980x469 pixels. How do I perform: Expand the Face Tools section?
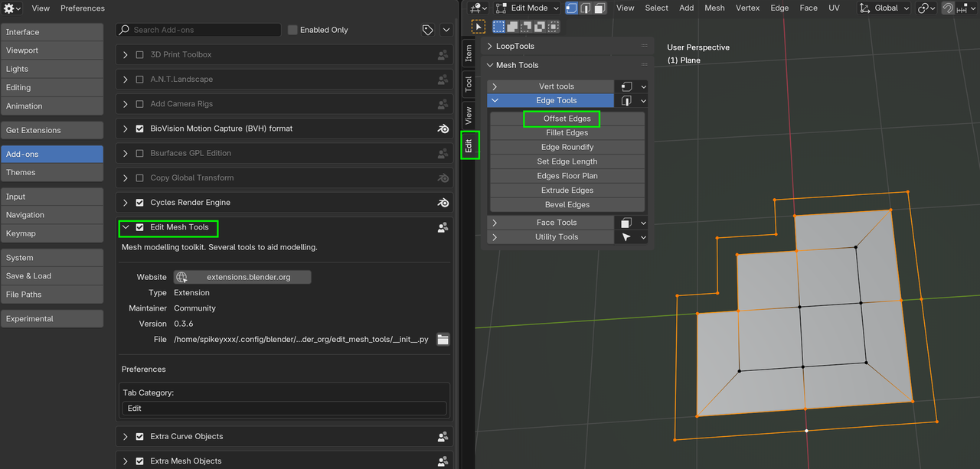tap(495, 223)
